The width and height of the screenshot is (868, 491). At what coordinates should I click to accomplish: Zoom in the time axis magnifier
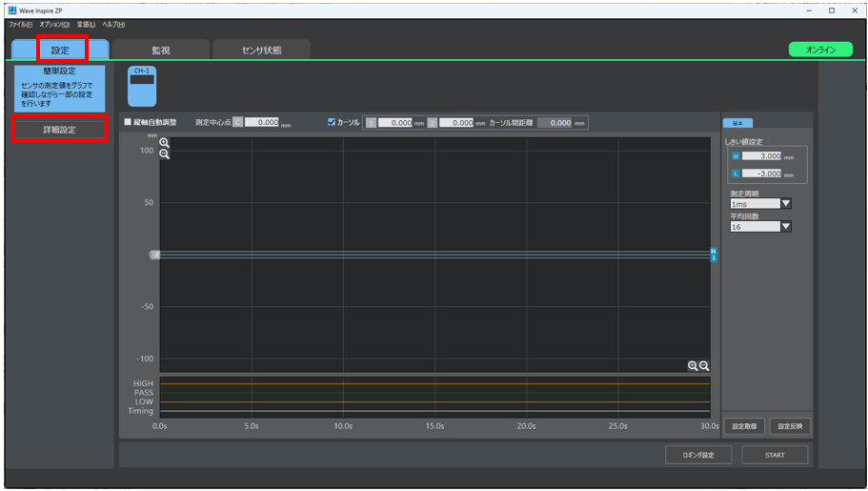693,366
